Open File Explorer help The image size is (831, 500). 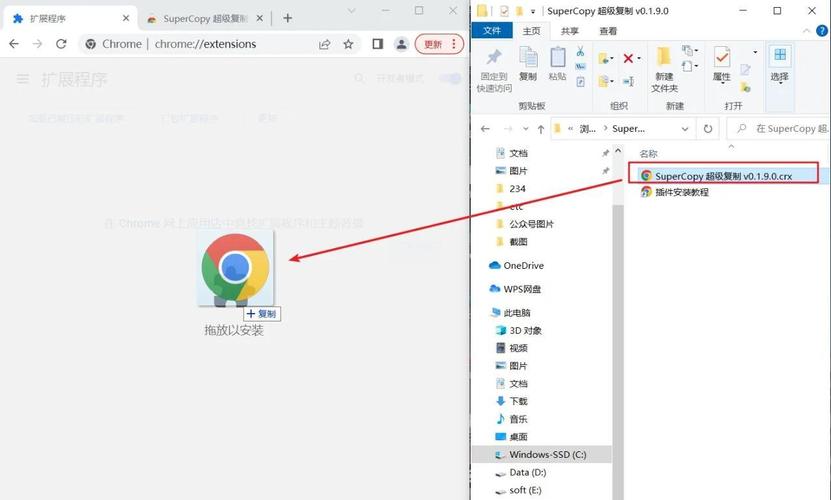(822, 31)
